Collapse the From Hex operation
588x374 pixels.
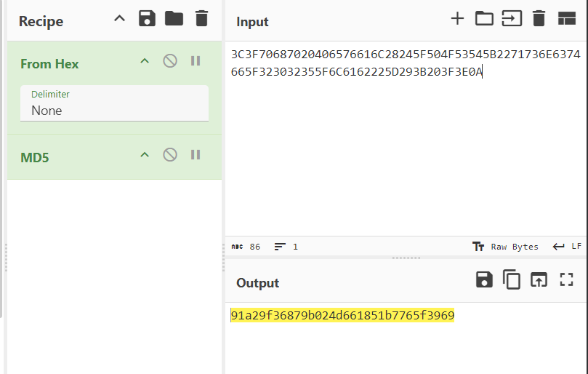click(145, 61)
